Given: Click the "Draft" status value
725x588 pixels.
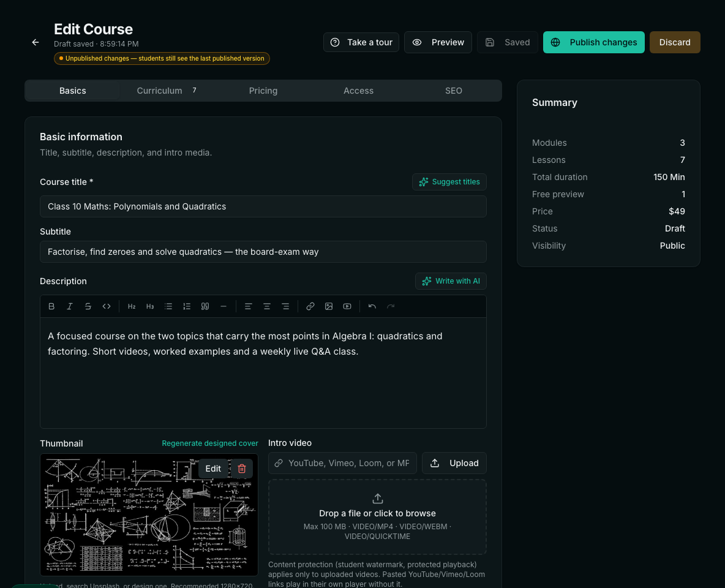Looking at the screenshot, I should coord(675,228).
